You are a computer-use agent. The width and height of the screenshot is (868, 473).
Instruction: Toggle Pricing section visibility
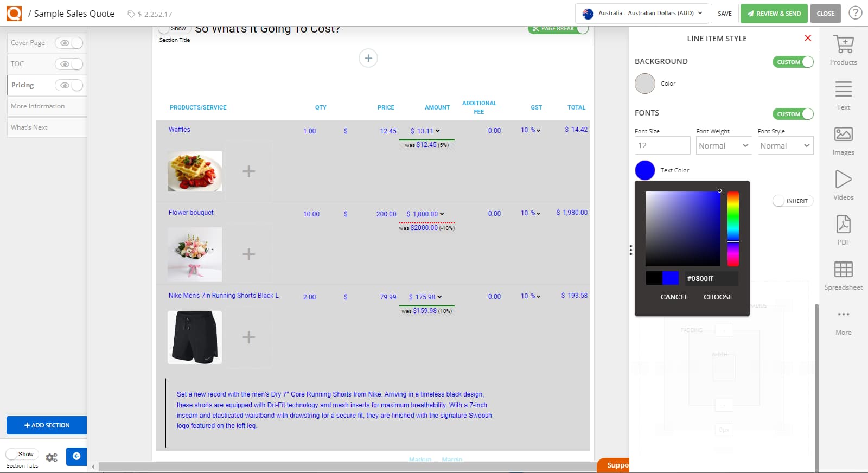tap(69, 85)
